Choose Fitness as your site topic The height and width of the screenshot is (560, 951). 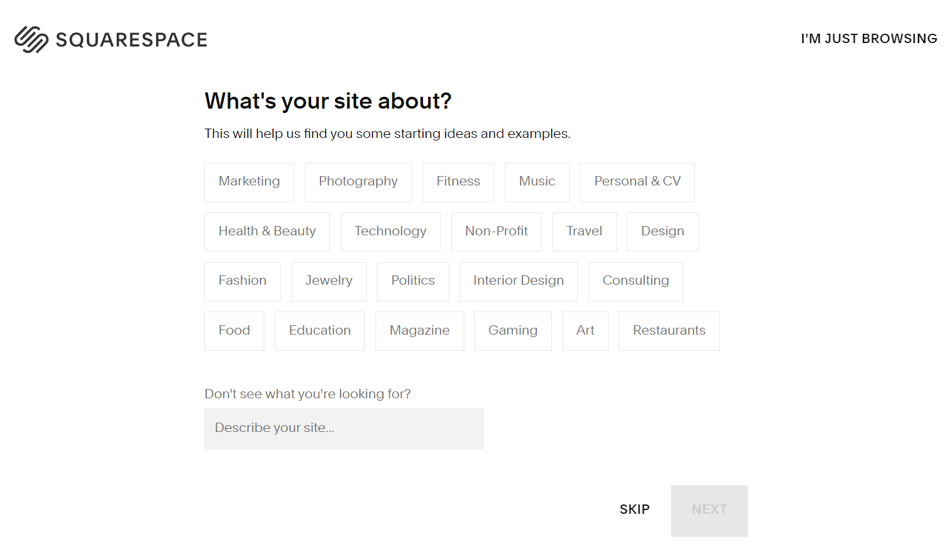click(458, 182)
